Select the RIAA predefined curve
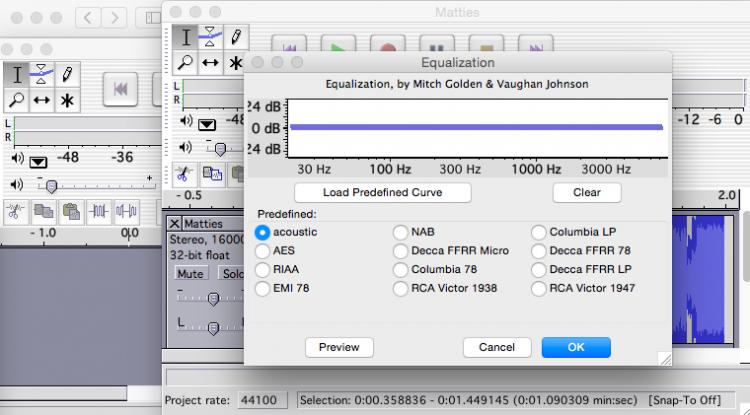The width and height of the screenshot is (750, 415). click(x=262, y=270)
